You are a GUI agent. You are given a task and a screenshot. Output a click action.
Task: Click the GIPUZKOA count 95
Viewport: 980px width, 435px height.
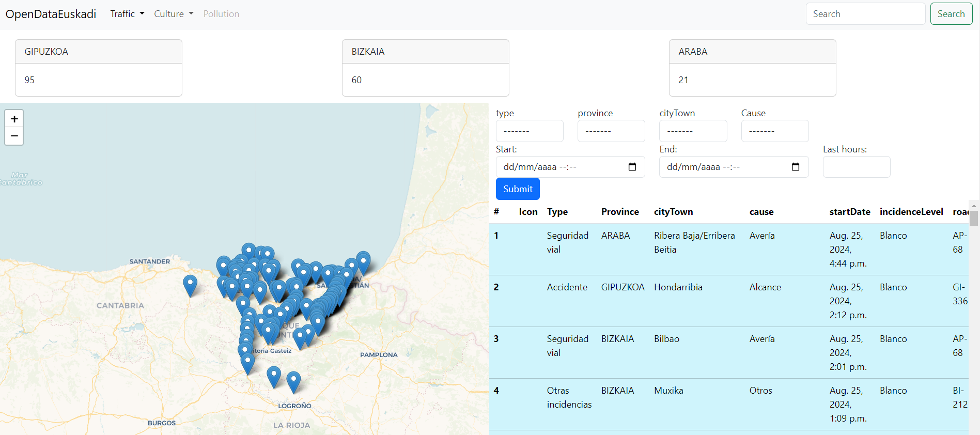(29, 80)
